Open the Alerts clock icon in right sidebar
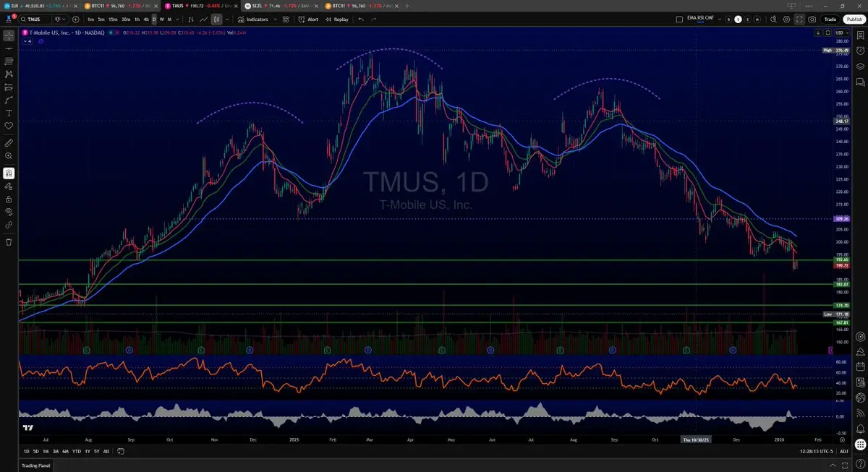The image size is (868, 472). (860, 51)
